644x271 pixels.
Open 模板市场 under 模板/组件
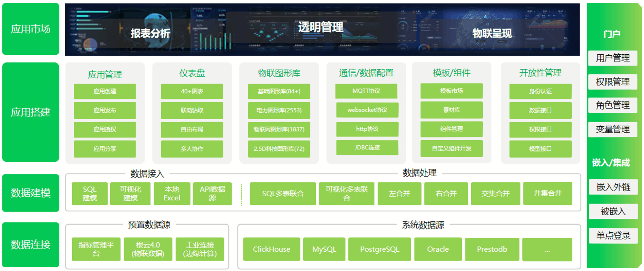tap(451, 91)
